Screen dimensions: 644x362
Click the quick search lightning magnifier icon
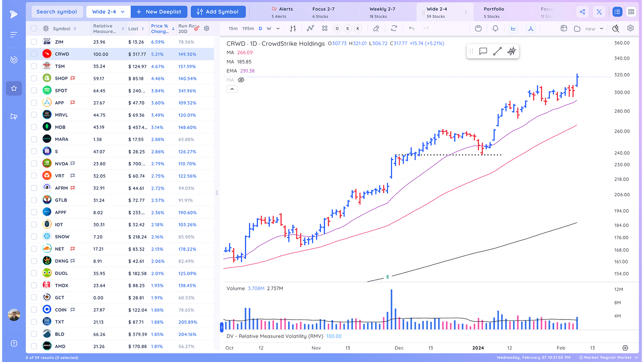(616, 28)
